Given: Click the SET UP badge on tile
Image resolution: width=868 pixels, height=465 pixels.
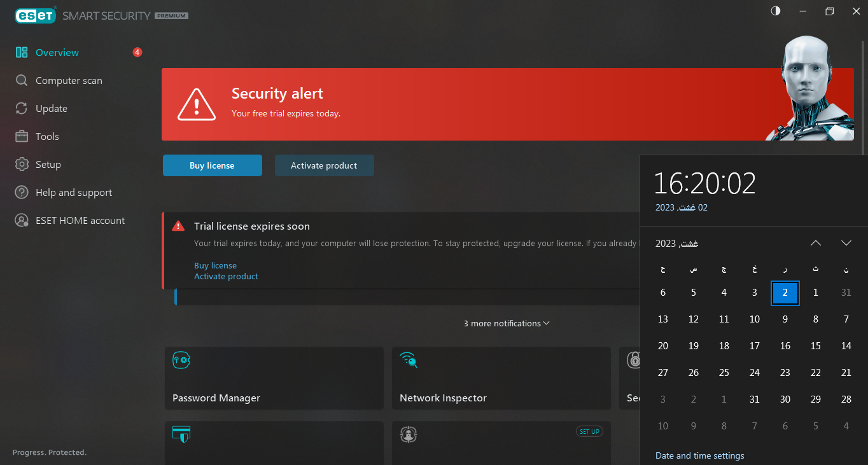Looking at the screenshot, I should click(590, 431).
